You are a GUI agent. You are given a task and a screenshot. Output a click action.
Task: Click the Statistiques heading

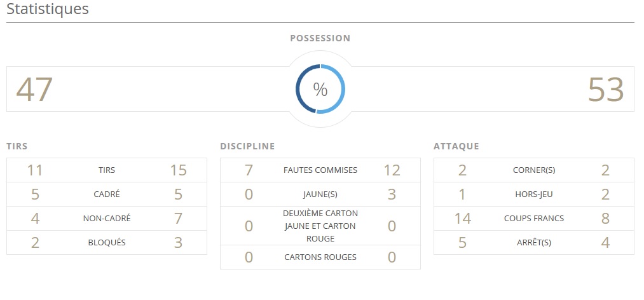[x=48, y=10]
